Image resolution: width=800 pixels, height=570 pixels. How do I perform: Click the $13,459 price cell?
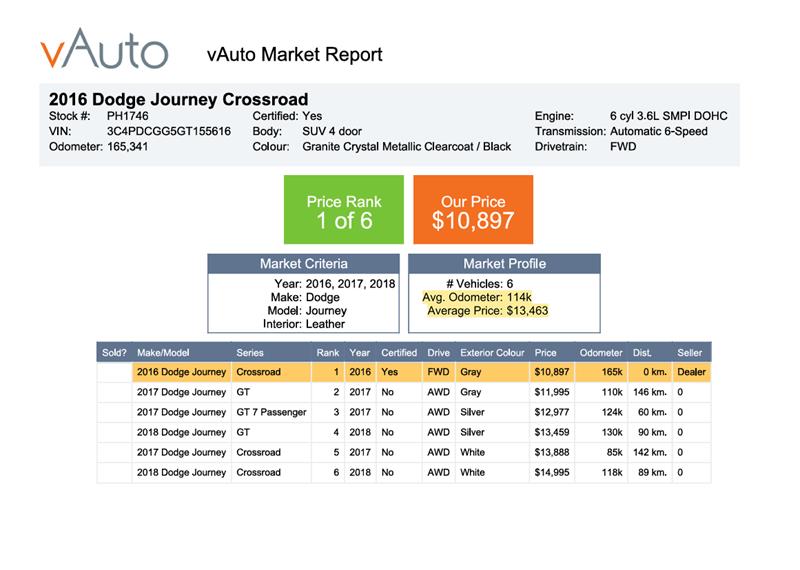[552, 432]
